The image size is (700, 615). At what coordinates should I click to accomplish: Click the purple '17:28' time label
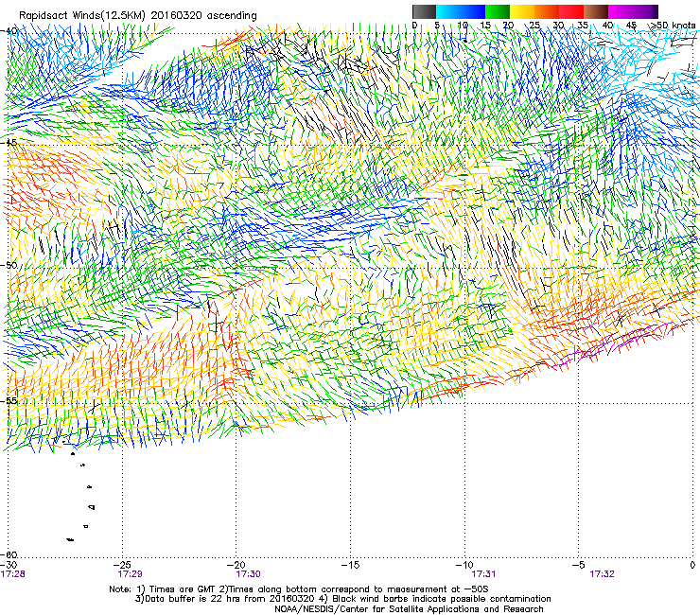coord(13,574)
